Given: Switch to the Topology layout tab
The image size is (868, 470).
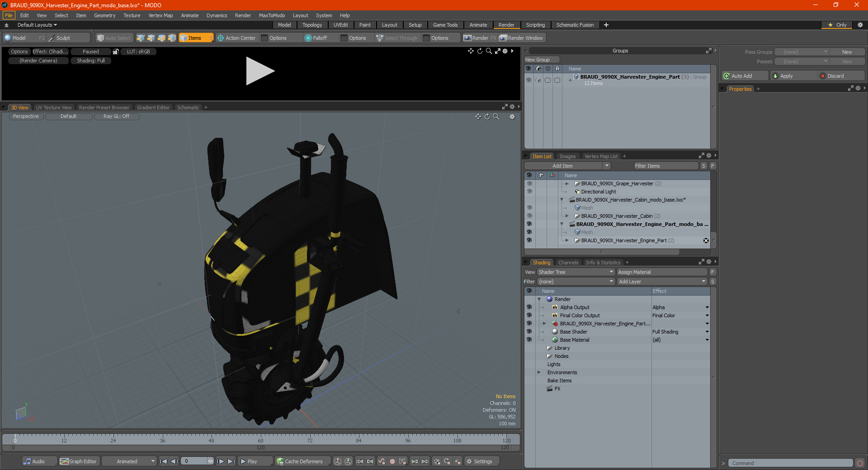Looking at the screenshot, I should click(312, 25).
